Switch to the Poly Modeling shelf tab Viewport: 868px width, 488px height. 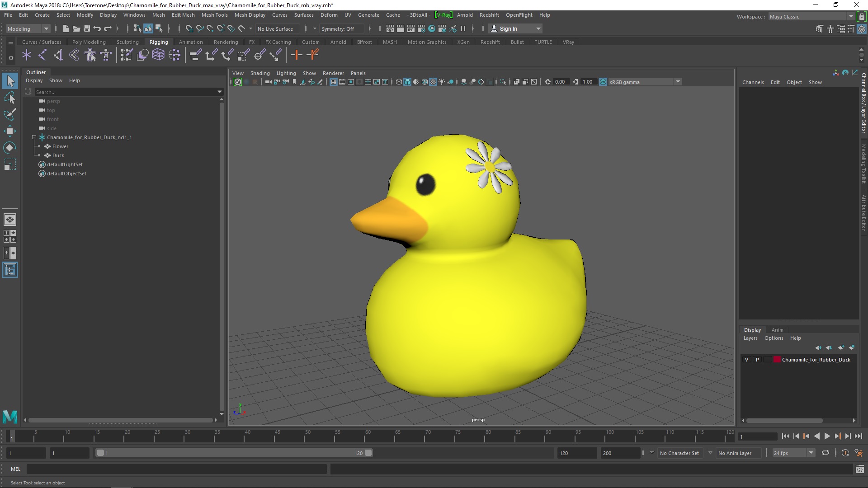[89, 42]
